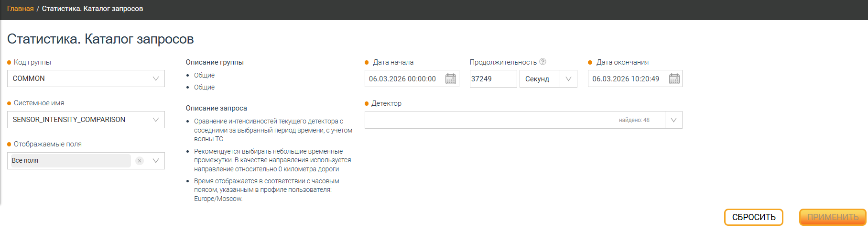Click the 'Дата окончания' label

pos(622,62)
